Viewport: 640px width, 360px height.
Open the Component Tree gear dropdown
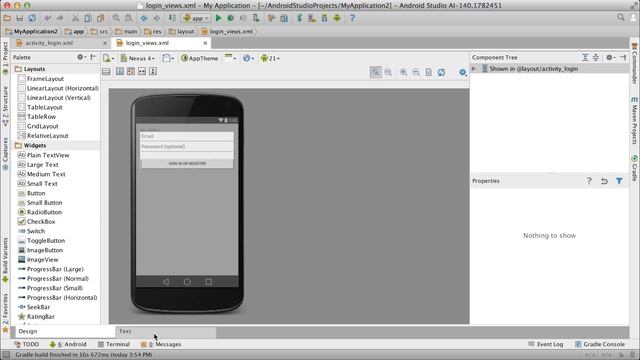(610, 58)
